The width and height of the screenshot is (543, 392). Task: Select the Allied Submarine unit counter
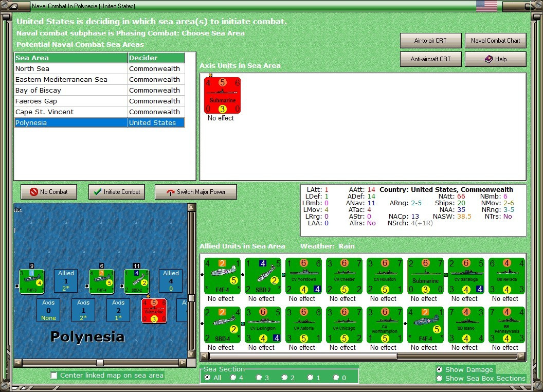(426, 276)
